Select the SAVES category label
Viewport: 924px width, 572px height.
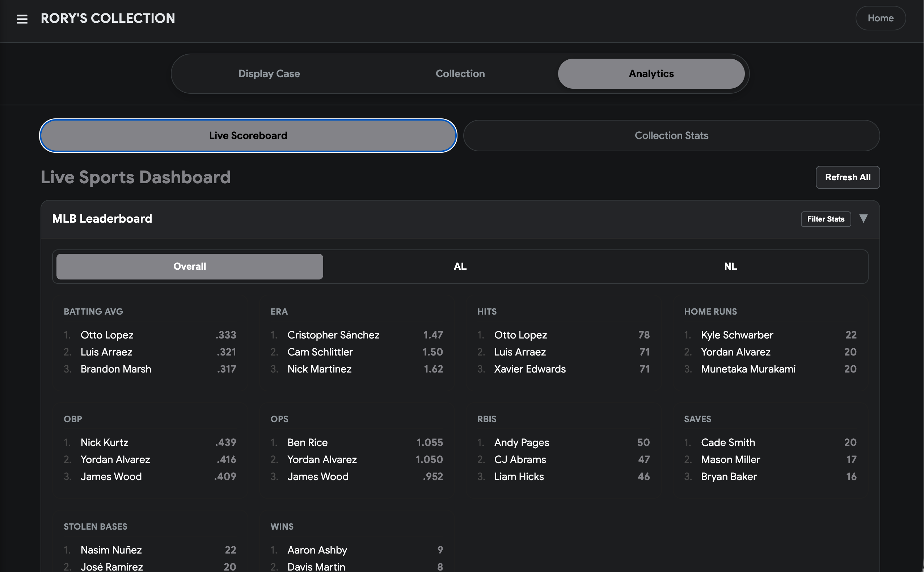coord(697,419)
